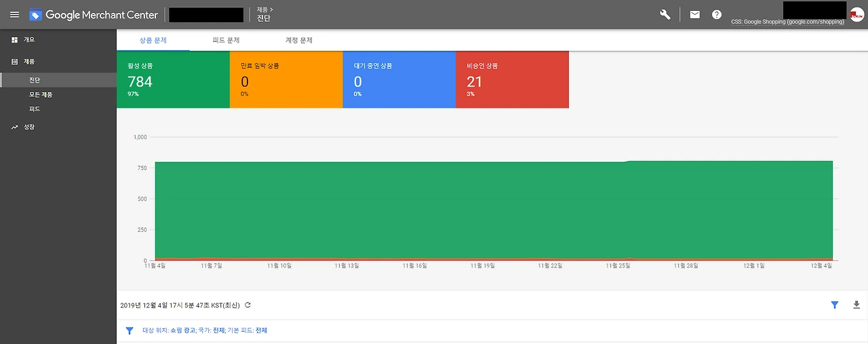Select 진단 in the sidebar
868x344 pixels.
[x=58, y=81]
